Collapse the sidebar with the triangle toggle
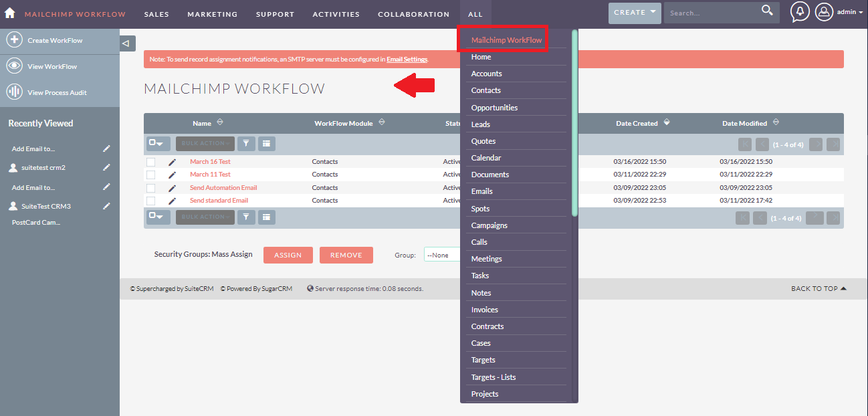Viewport: 868px width, 416px height. (128, 43)
